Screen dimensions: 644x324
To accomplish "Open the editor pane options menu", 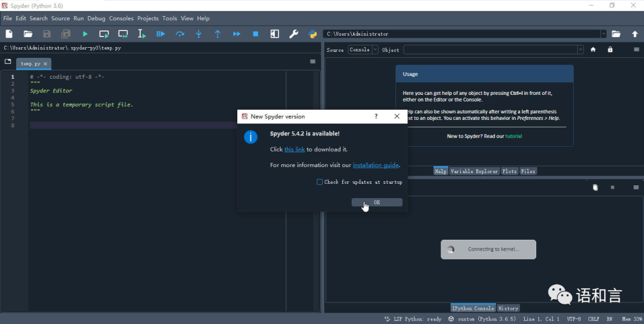I will pos(312,61).
